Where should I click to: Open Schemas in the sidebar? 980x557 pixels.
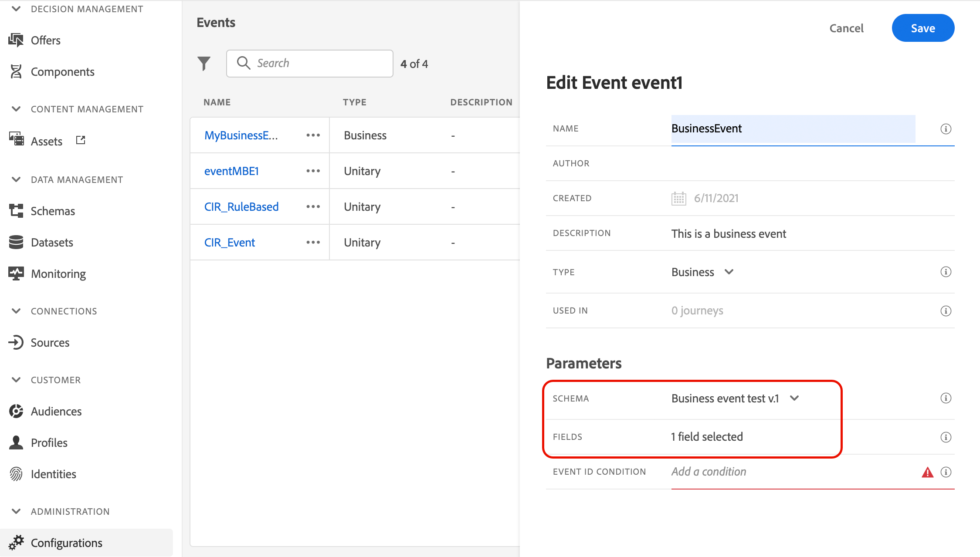53,211
